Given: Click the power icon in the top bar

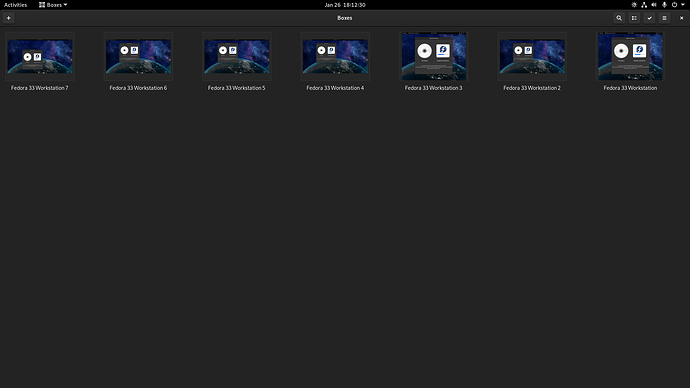Looking at the screenshot, I should [x=674, y=5].
